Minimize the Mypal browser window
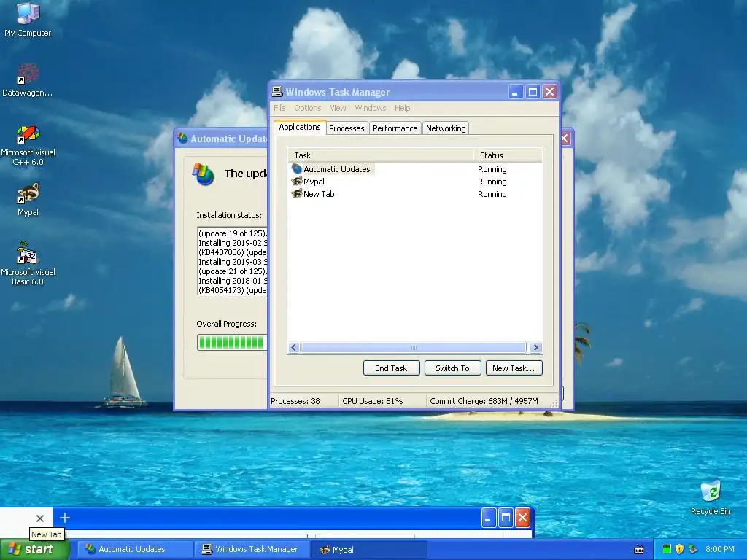The height and width of the screenshot is (560, 747). (488, 518)
